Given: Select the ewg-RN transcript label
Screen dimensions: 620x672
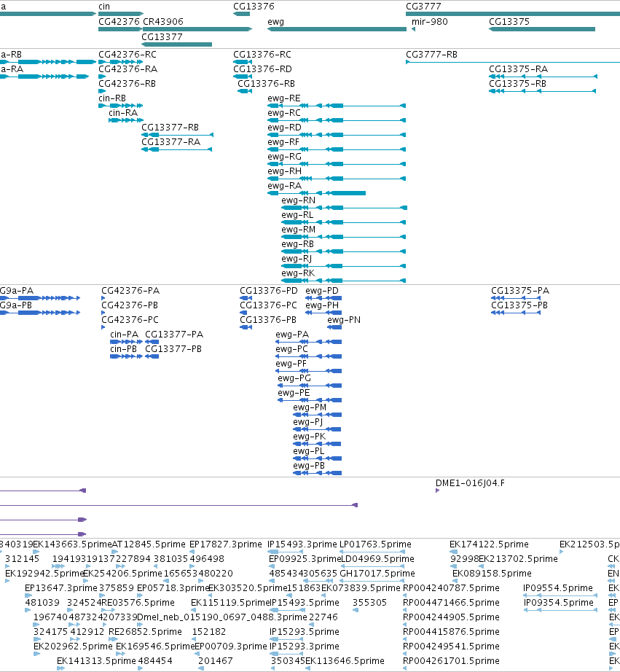Looking at the screenshot, I should (298, 200).
